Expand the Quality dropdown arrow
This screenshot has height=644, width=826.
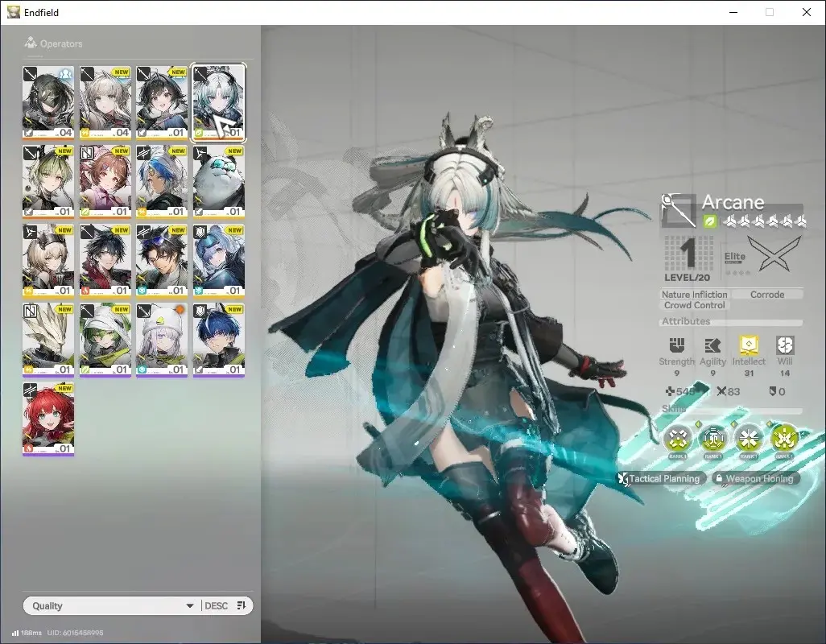(x=190, y=606)
